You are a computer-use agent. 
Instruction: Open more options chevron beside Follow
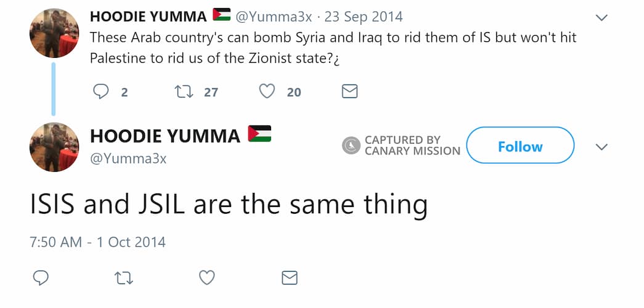coord(602,147)
